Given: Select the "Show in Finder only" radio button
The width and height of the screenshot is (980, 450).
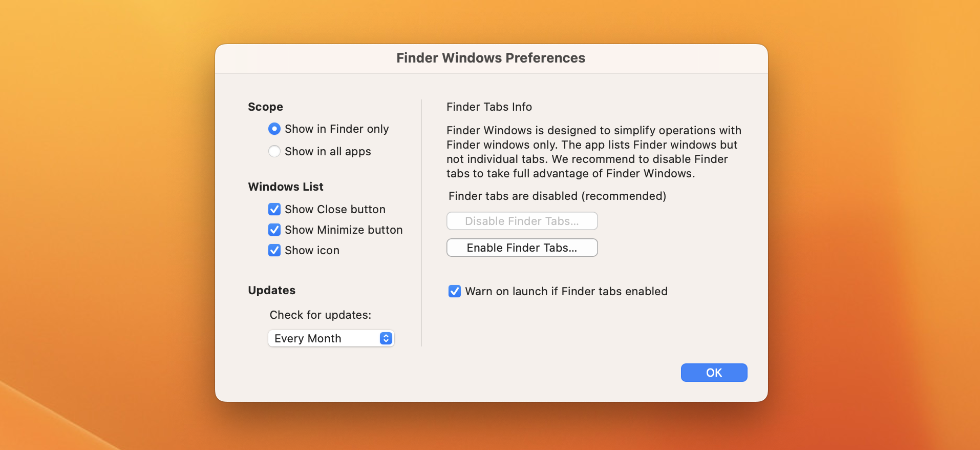Looking at the screenshot, I should pyautogui.click(x=274, y=129).
